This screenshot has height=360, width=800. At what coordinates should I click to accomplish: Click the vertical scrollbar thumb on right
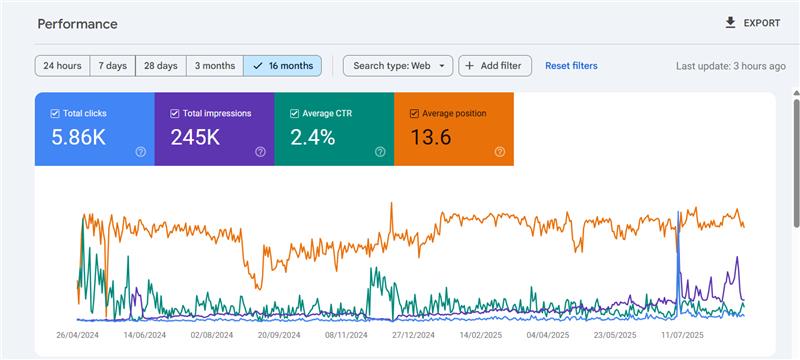796,162
